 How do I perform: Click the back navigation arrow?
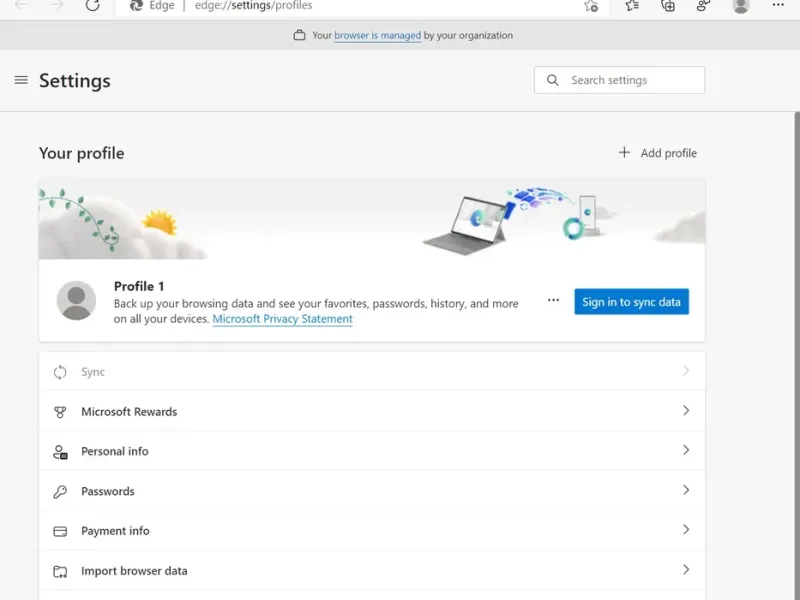[x=21, y=5]
